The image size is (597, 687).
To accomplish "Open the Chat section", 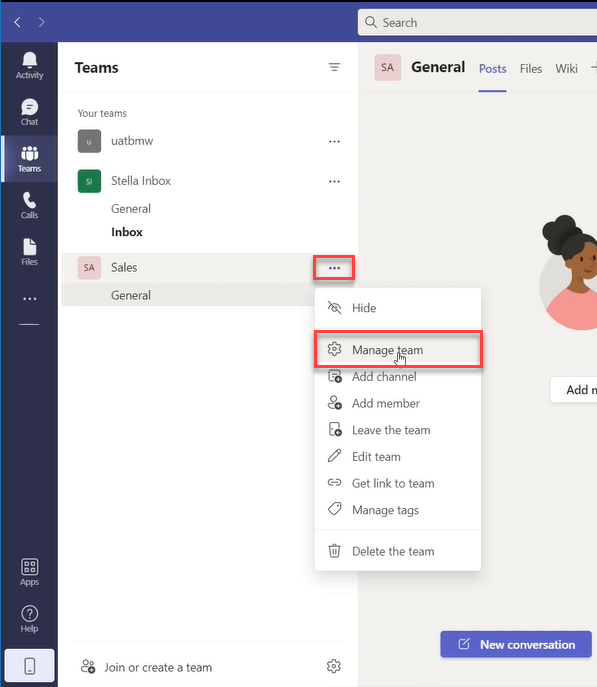I will 29,112.
